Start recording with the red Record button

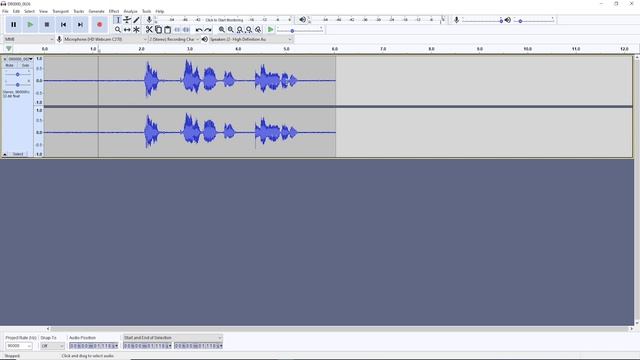tap(100, 25)
